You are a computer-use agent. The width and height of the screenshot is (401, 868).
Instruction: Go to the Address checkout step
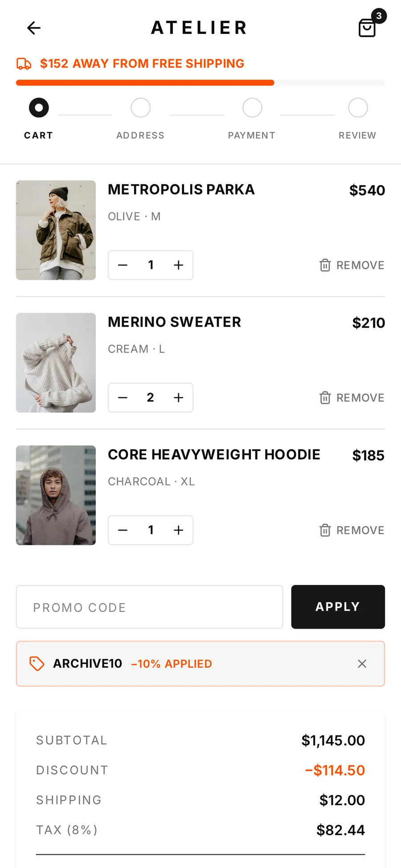tap(140, 119)
